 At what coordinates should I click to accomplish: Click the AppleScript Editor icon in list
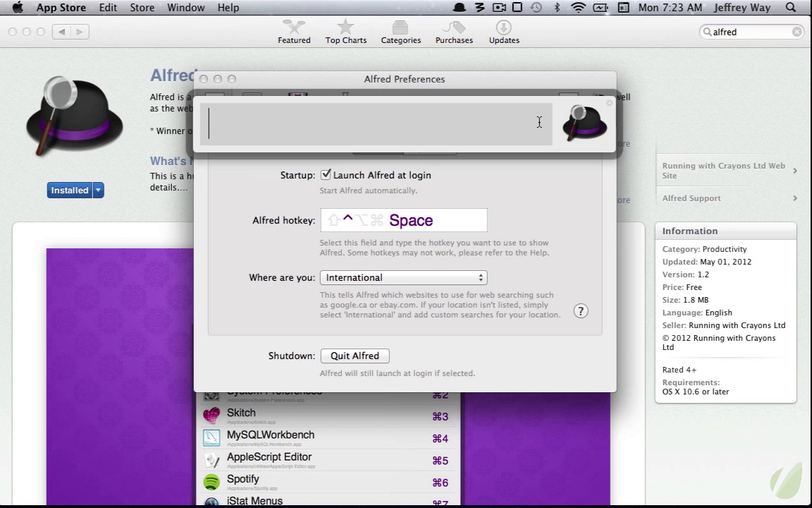click(x=211, y=460)
